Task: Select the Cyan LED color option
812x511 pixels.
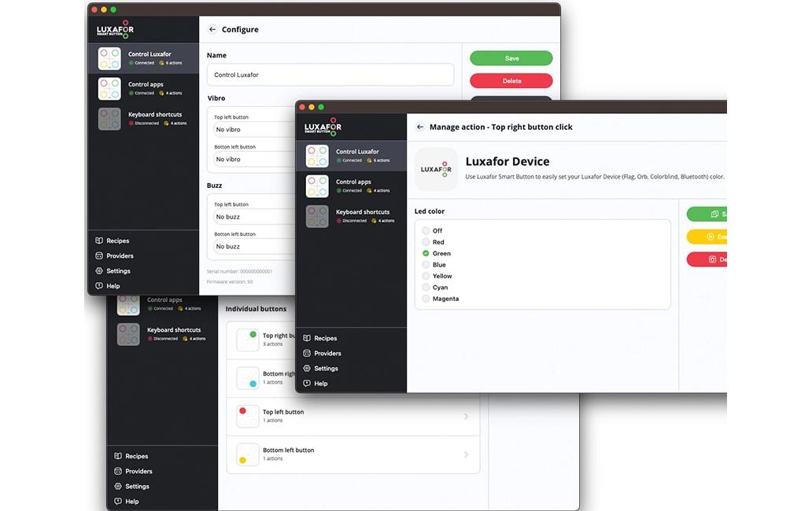Action: [426, 288]
